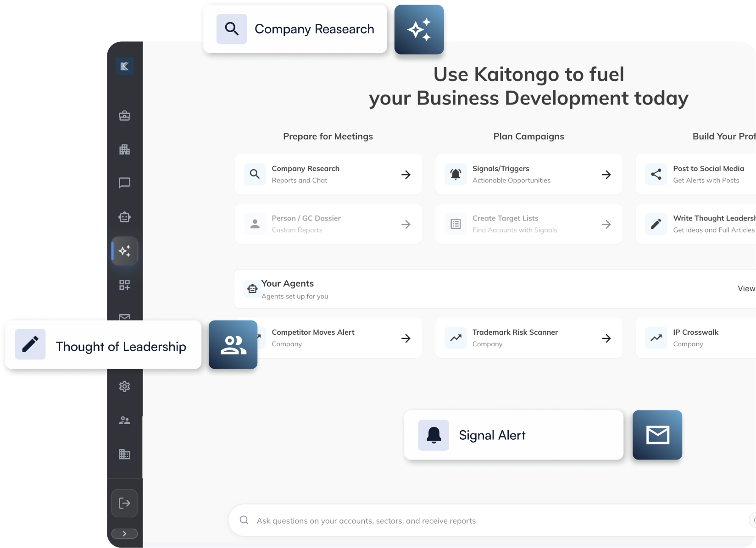The image size is (756, 548).
Task: Click the Your Agents title text
Action: [x=288, y=283]
